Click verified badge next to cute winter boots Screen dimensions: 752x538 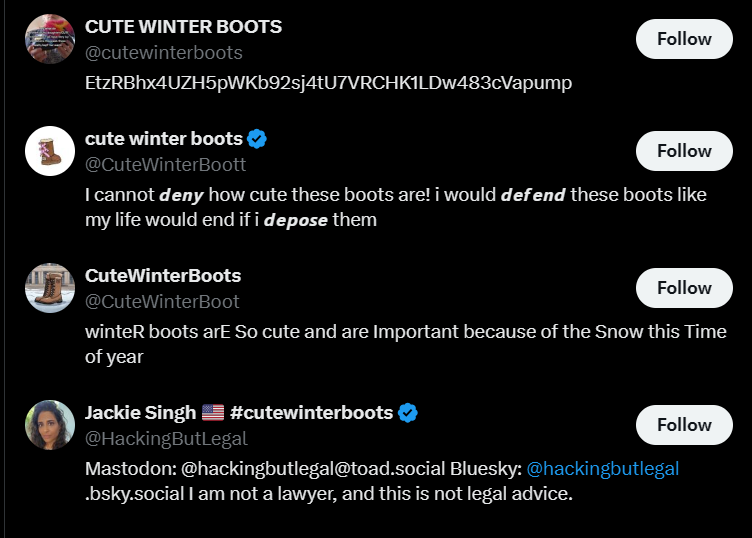pos(257,139)
